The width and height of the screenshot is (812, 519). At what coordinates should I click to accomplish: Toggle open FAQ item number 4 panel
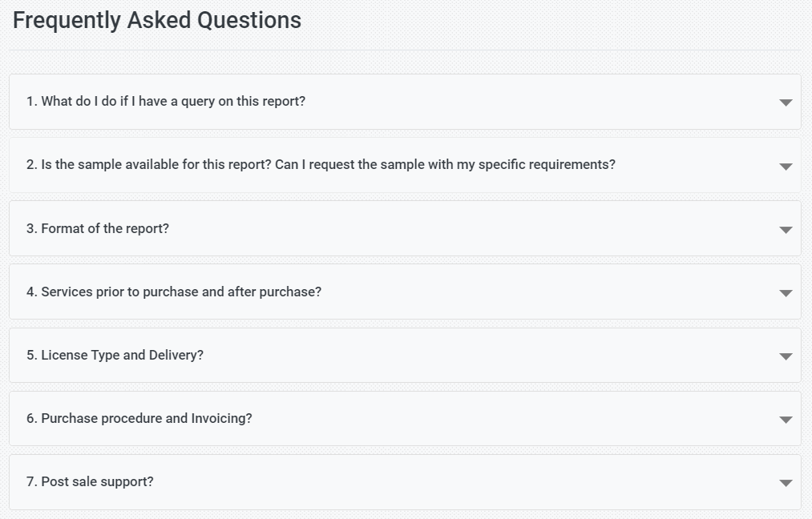click(405, 292)
